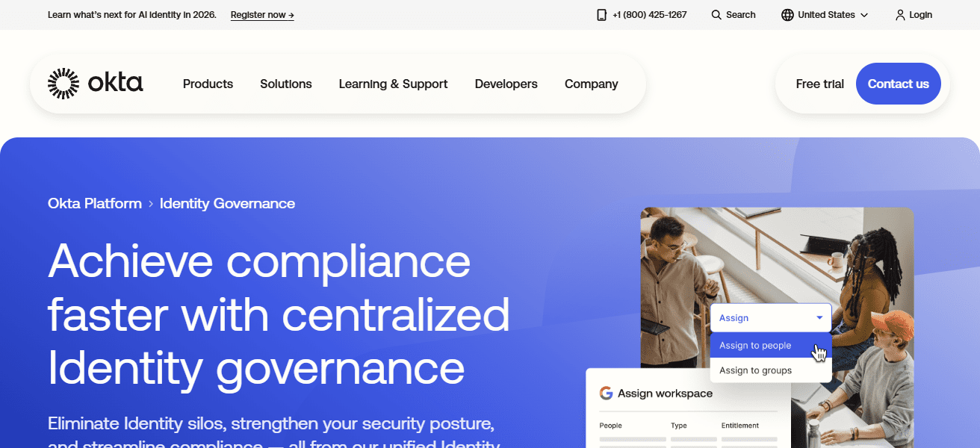Click the Okta sunburst logo
The height and width of the screenshot is (448, 980).
(x=63, y=84)
